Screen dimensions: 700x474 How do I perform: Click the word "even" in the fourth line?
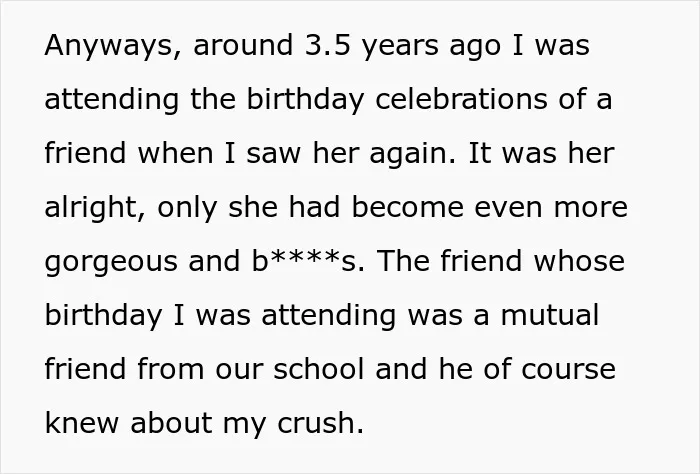point(508,208)
